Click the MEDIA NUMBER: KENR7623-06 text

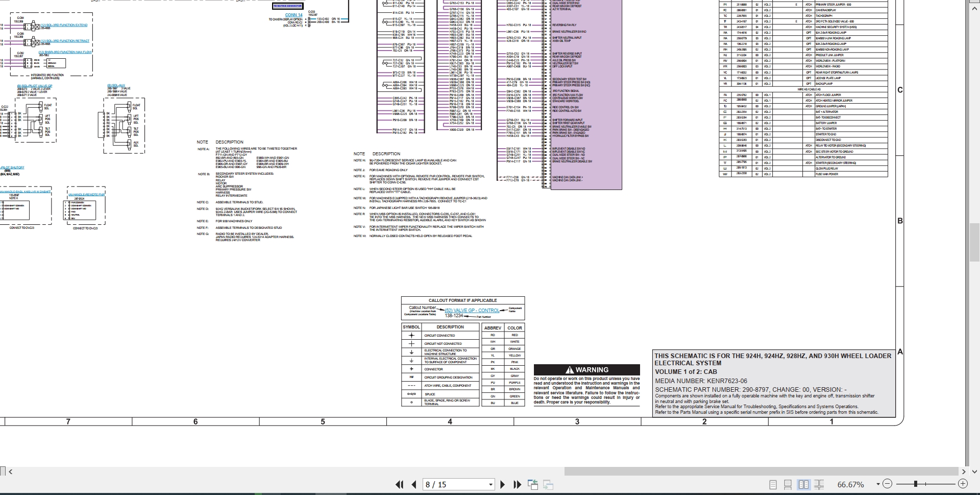[701, 381]
